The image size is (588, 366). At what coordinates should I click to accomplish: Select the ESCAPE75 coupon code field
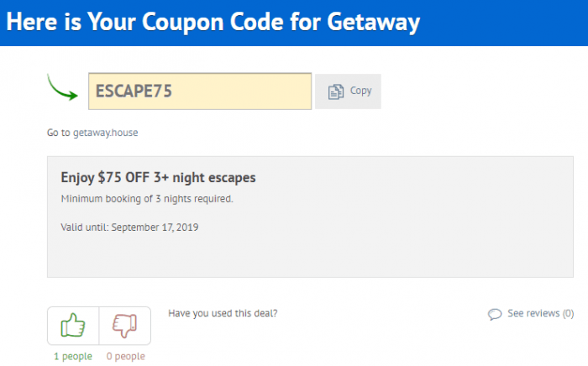[200, 91]
